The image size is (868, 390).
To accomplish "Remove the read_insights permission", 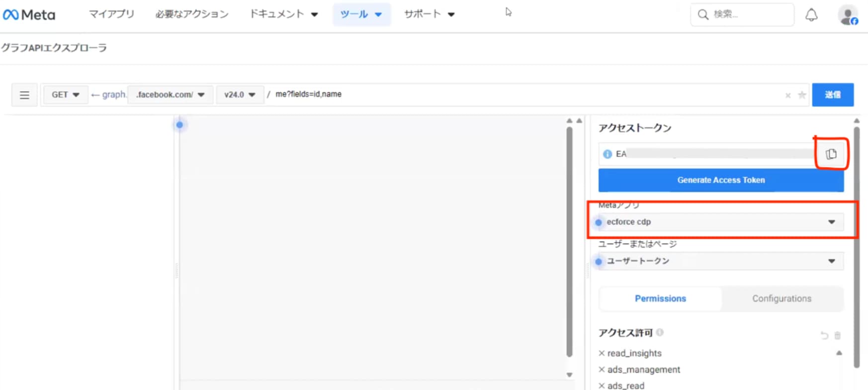I will tap(602, 353).
